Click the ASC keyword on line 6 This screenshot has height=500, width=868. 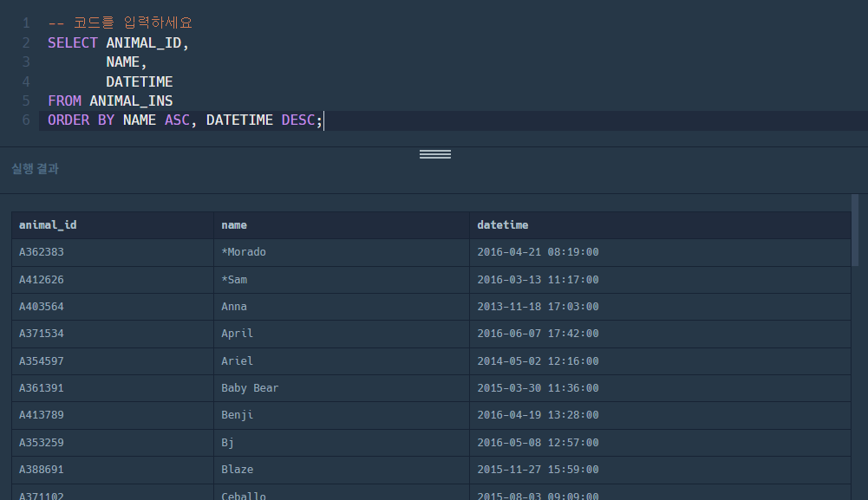177,120
